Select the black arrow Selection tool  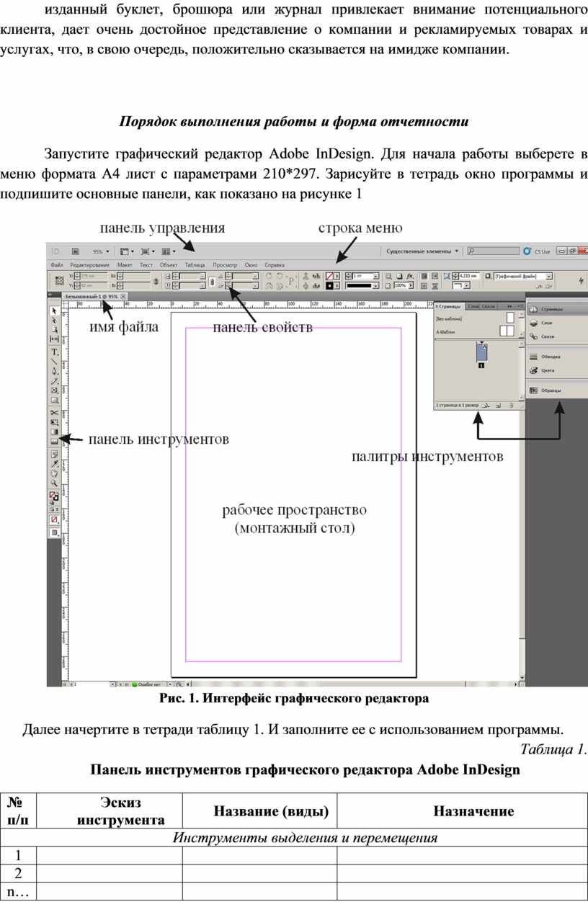[54, 311]
